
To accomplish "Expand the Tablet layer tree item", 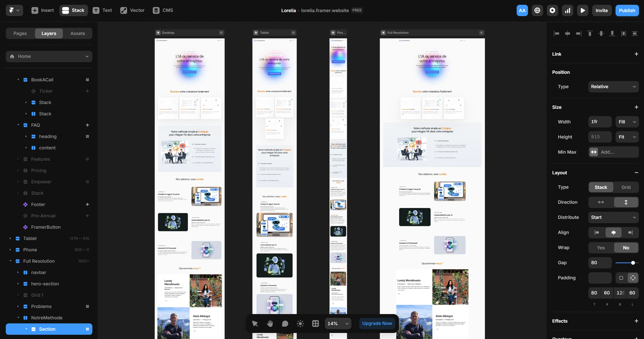I will coord(10,238).
